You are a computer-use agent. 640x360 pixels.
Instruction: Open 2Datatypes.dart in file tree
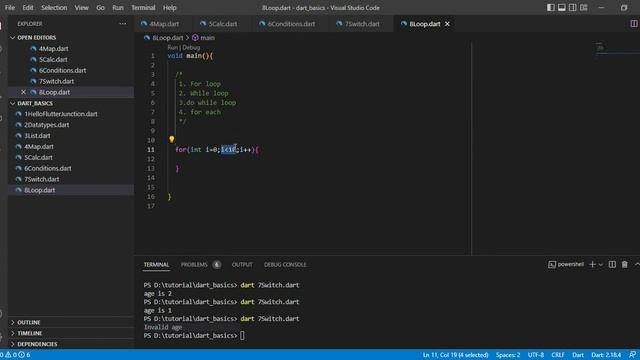click(71, 125)
